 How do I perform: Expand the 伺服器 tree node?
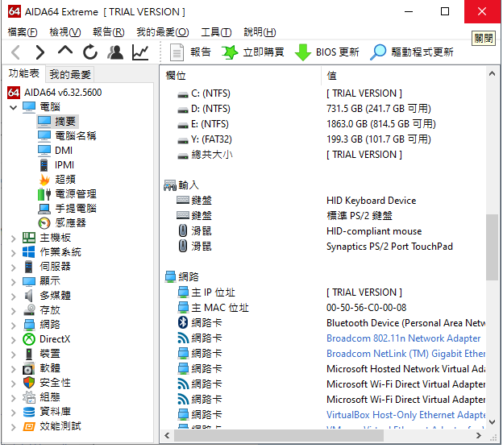[x=14, y=268]
